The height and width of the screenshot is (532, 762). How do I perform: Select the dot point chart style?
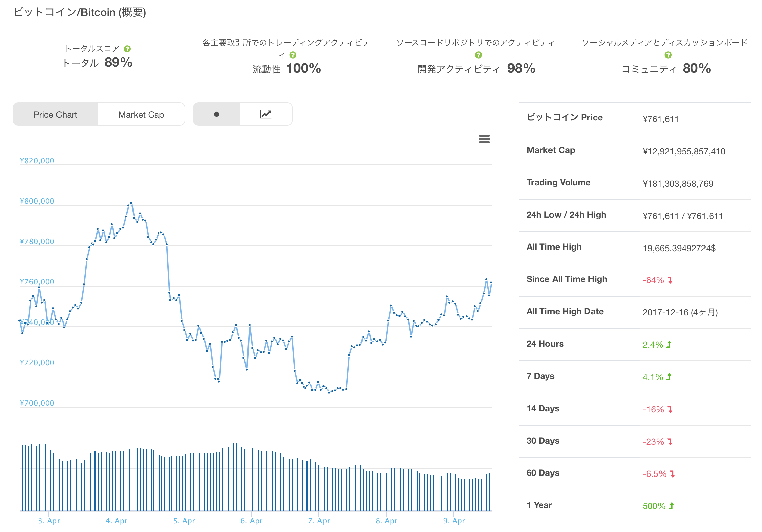click(216, 114)
